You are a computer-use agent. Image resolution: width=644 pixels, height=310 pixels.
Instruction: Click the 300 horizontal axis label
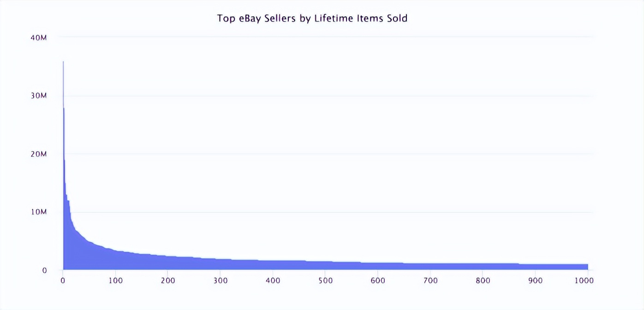[221, 280]
